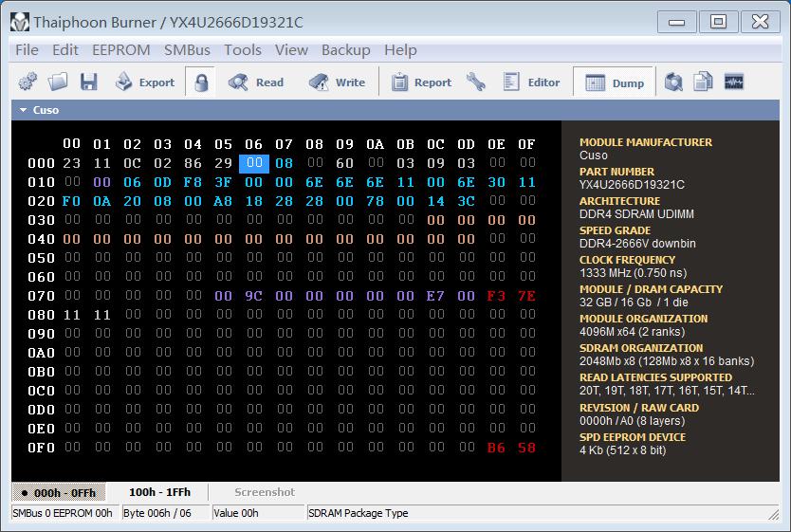Image resolution: width=791 pixels, height=532 pixels.
Task: Click the chip hexagon icon in toolbar
Action: (673, 83)
